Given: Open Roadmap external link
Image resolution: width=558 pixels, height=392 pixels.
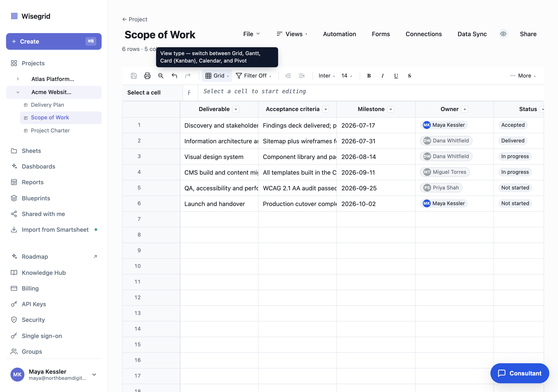Looking at the screenshot, I should (x=54, y=257).
